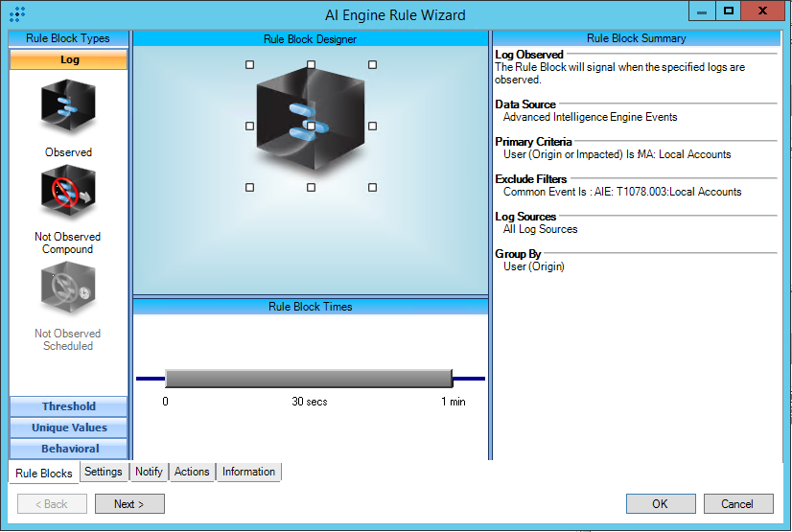
Task: Expand the Behavioral rule block category
Action: coord(68,449)
